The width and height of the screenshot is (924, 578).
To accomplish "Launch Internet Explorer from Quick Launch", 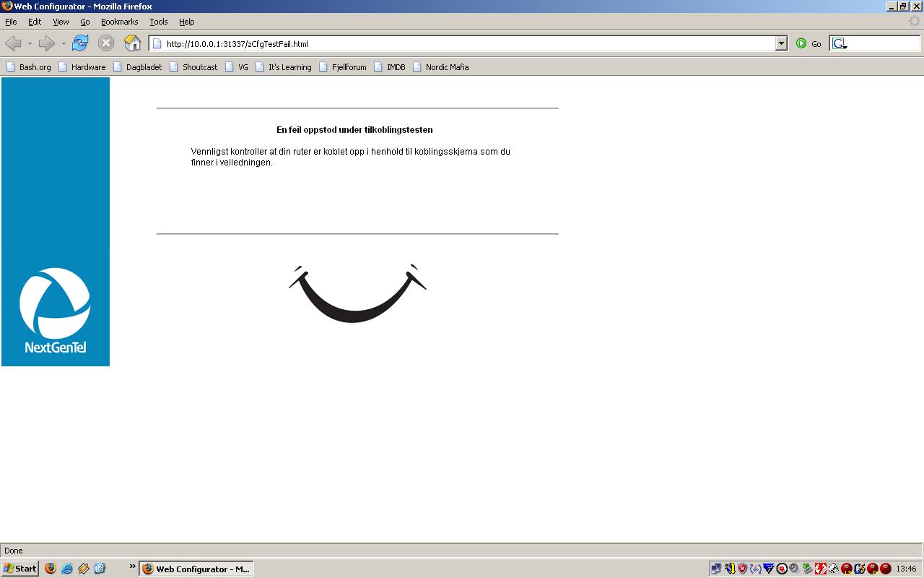I will [x=67, y=569].
